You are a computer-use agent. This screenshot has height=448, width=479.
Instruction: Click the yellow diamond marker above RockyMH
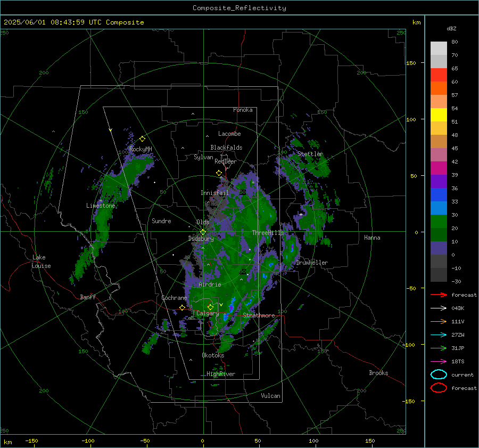(142, 139)
